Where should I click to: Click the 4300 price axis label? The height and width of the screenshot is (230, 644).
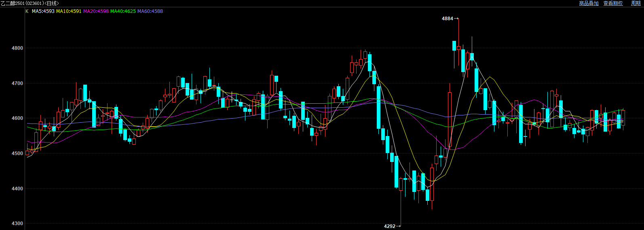pos(17,224)
